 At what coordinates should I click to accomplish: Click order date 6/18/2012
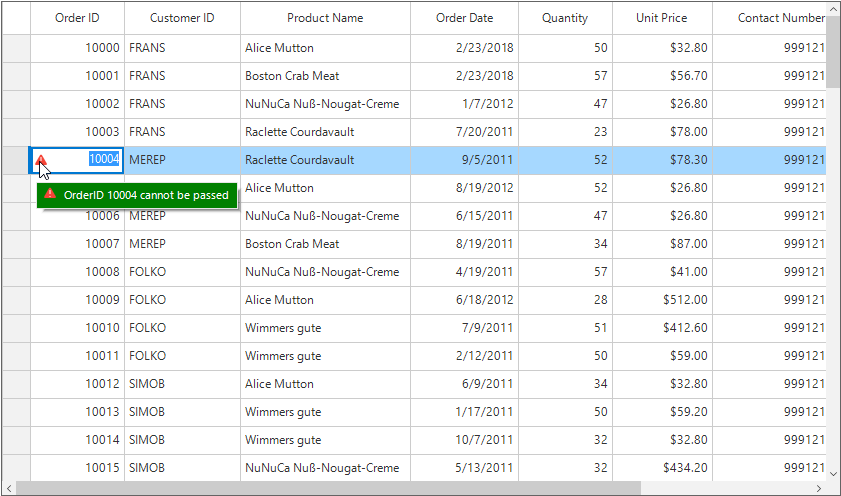tap(485, 300)
